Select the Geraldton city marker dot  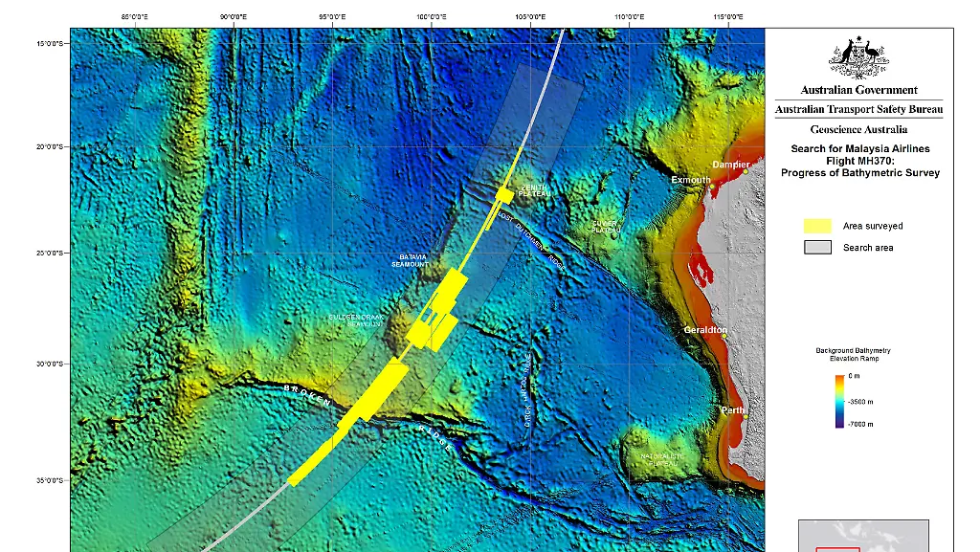[724, 336]
